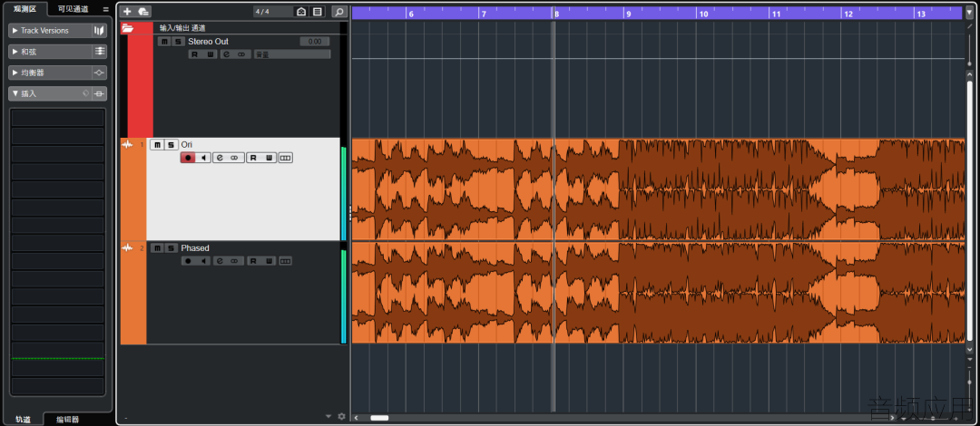
Task: Click the freeze channel icon on Ori track
Action: 234,158
